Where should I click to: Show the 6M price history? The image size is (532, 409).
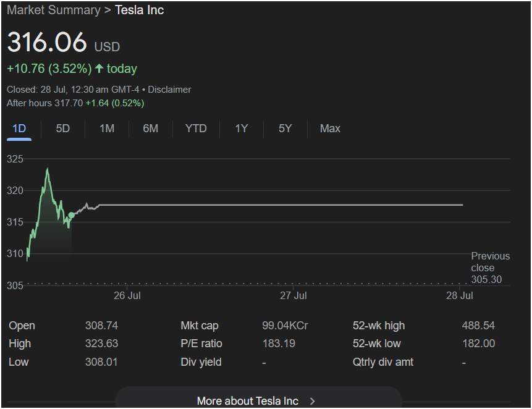point(150,129)
